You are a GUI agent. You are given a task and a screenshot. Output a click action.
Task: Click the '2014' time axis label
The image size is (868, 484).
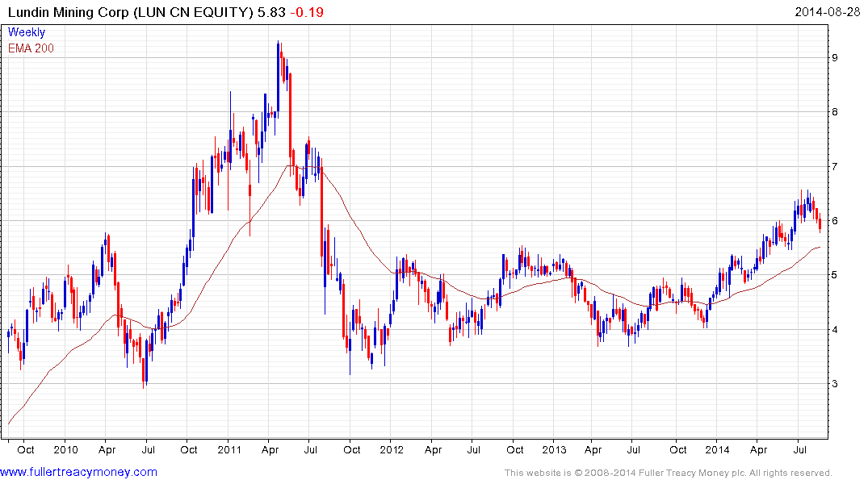717,449
